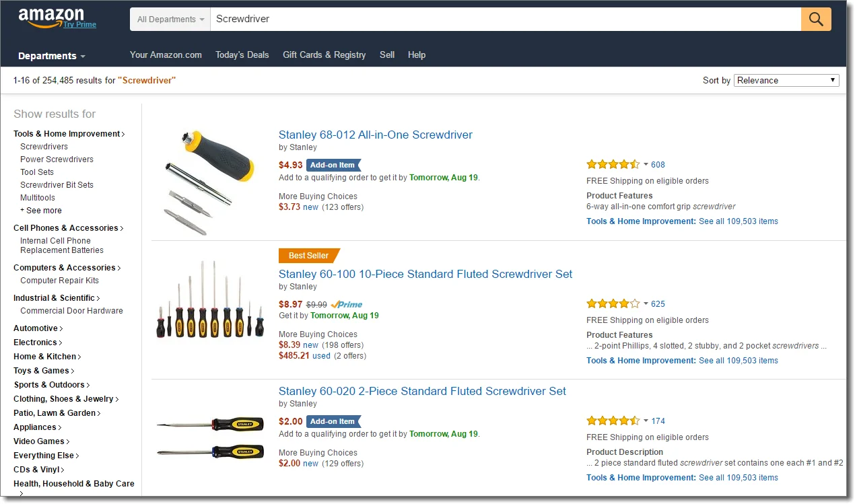
Task: Click star rating beside 174 reviews
Action: (613, 421)
